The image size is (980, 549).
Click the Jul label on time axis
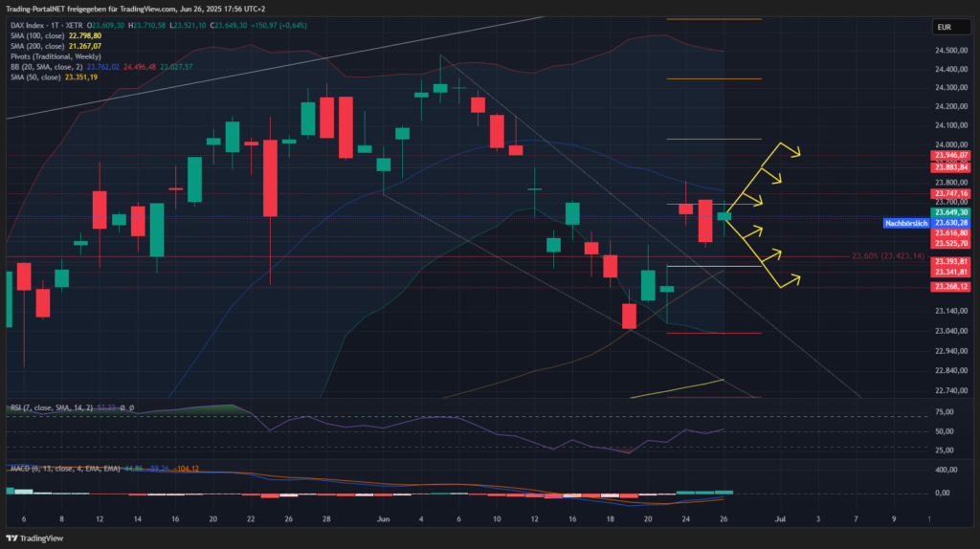779,518
